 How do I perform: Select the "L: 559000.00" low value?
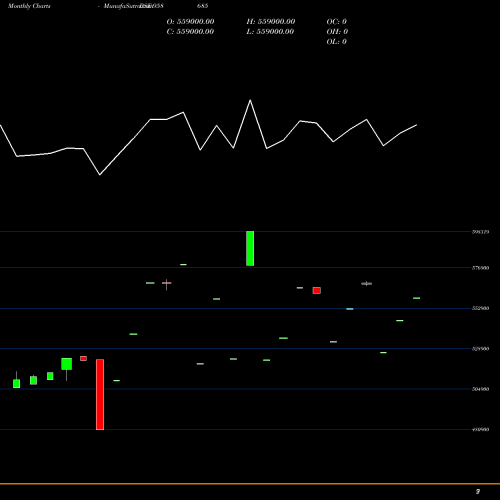click(x=270, y=32)
